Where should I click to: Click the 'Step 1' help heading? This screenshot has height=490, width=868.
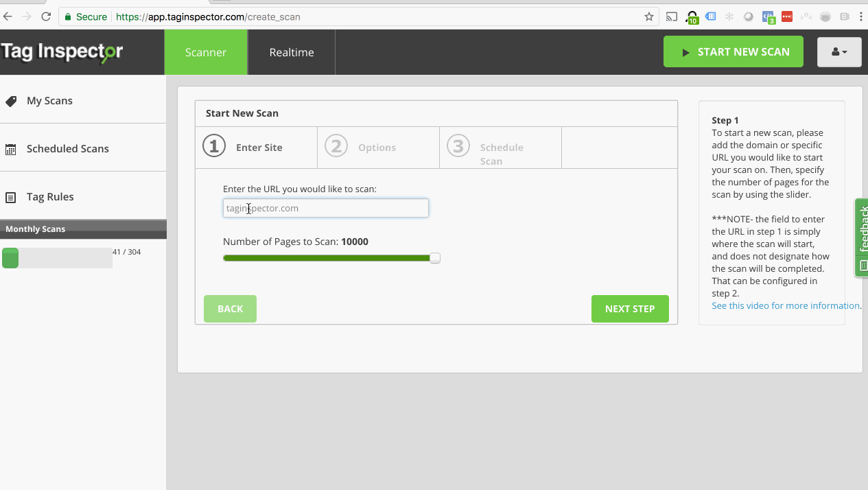click(x=725, y=120)
